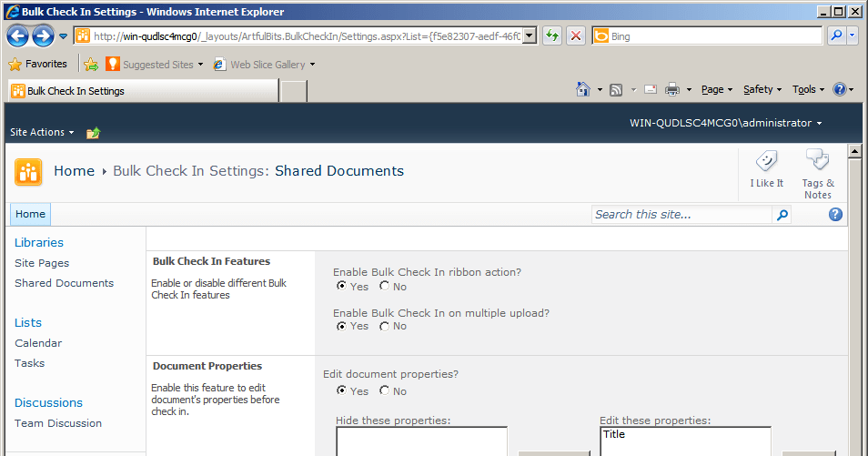Select the Home navigation tab
The height and width of the screenshot is (456, 868).
click(30, 215)
